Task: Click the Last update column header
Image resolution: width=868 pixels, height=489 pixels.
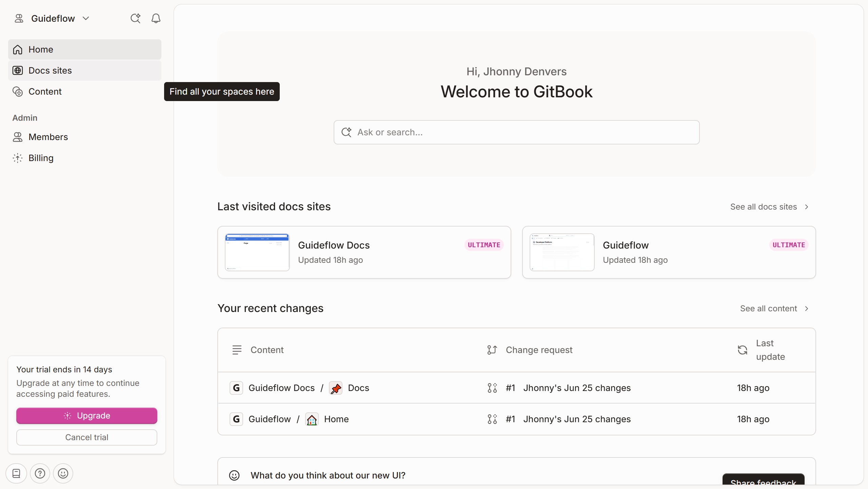Action: point(770,350)
